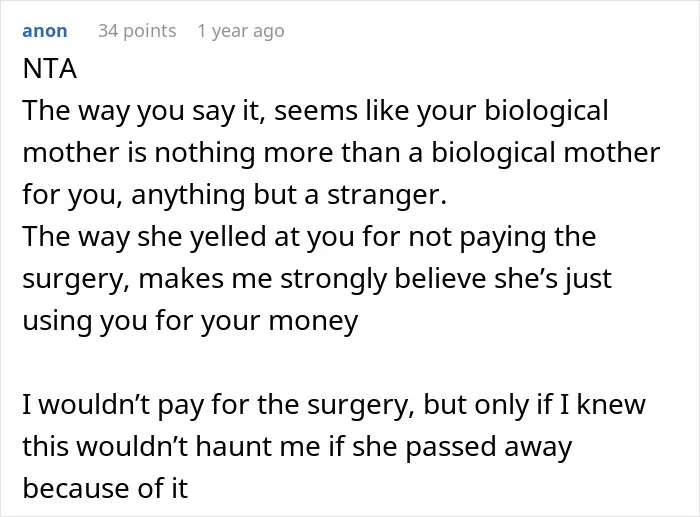Click the line 'for you, anything but a stranger.'
Screen dimensions: 700x517
coord(234,195)
